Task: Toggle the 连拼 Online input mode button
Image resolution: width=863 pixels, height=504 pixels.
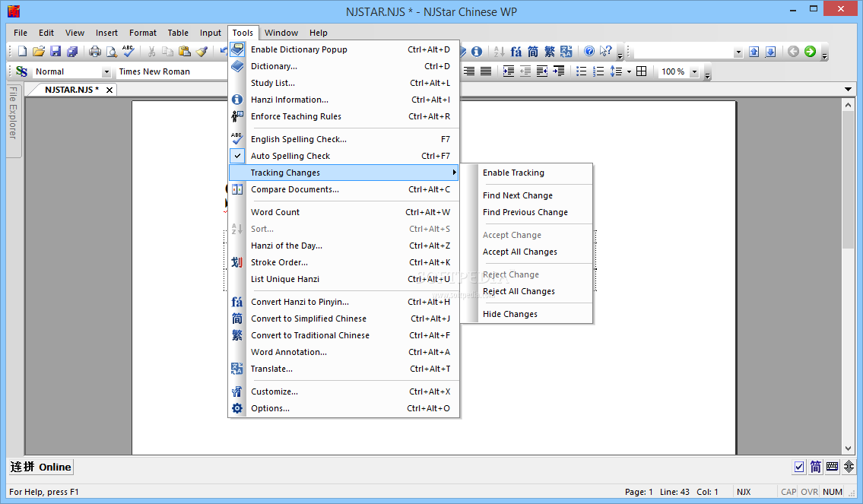Action: [41, 468]
